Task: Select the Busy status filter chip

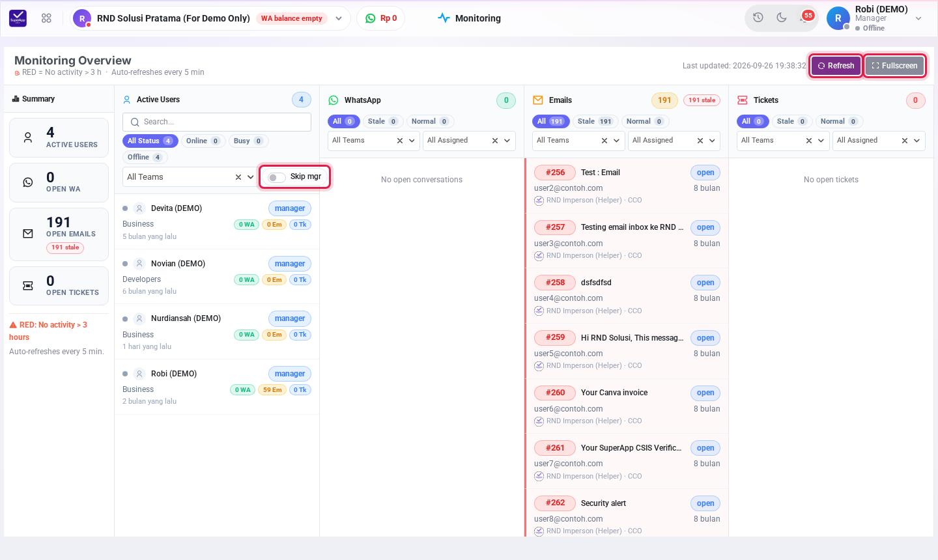Action: click(x=248, y=141)
